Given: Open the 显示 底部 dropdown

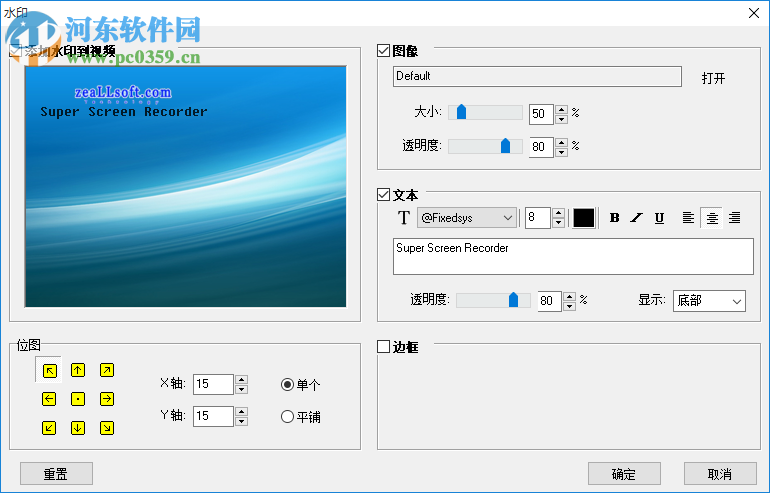Looking at the screenshot, I should 709,301.
